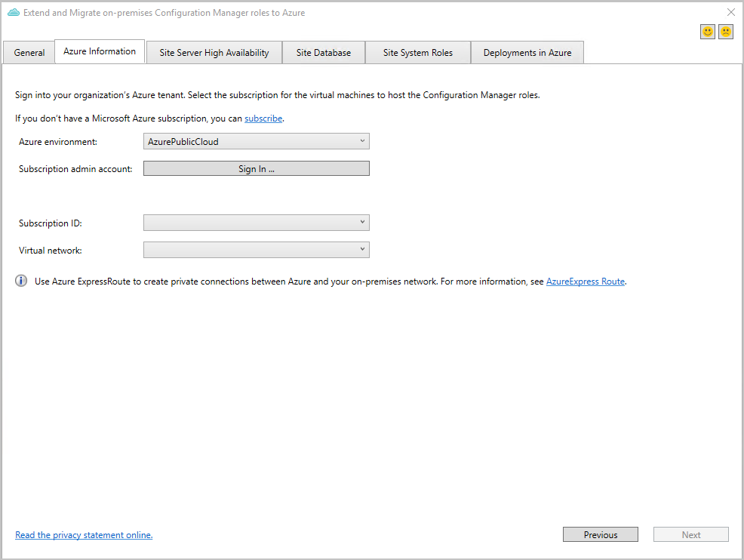Click the sad face feedback icon
744x560 pixels.
click(725, 31)
